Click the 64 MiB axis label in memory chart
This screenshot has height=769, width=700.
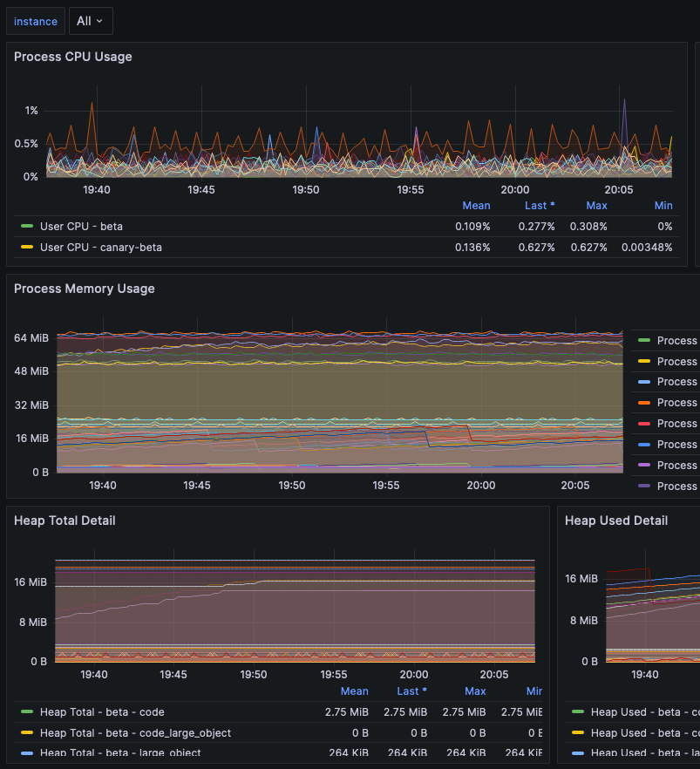31,338
